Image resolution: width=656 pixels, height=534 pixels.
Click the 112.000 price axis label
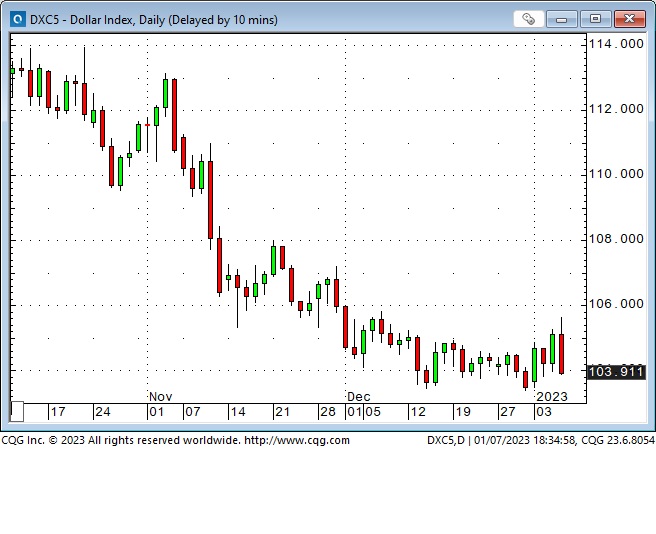pos(616,109)
